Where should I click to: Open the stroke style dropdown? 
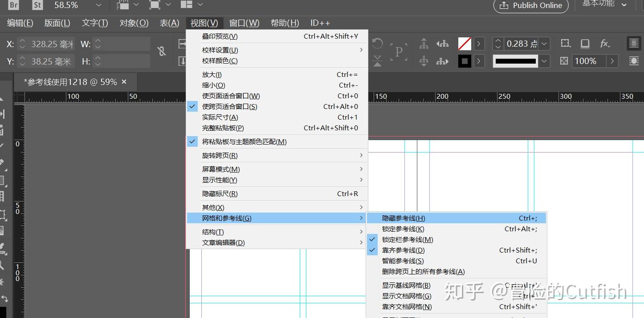coord(544,60)
